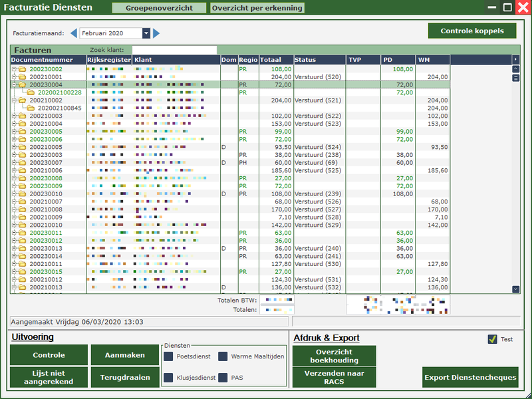Click the column chooser arrow in the grid header
Viewport: 532px width, 399px height.
(x=515, y=60)
